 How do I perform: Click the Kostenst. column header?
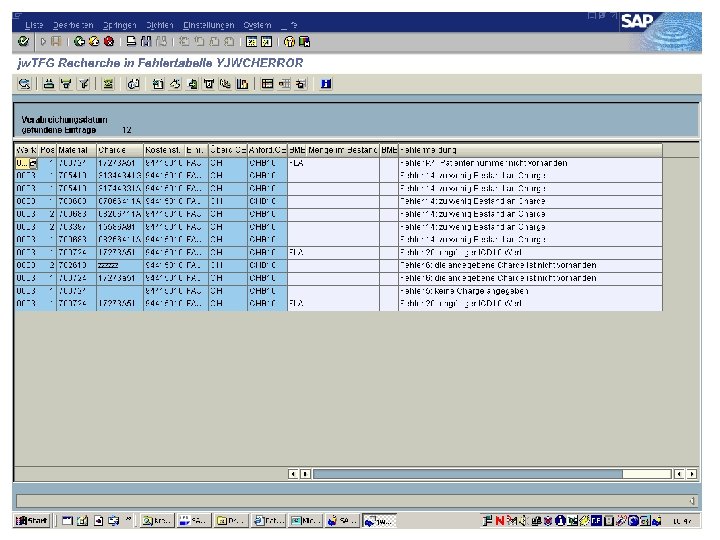click(164, 150)
